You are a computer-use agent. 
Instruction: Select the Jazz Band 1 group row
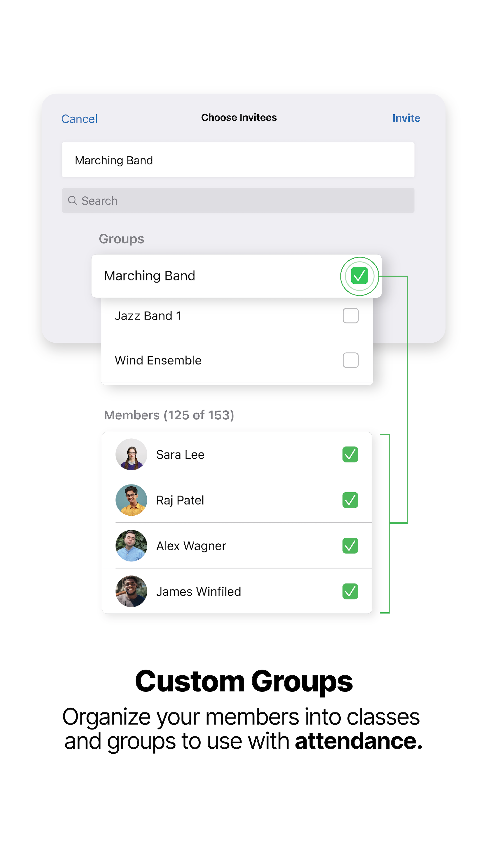tap(237, 316)
